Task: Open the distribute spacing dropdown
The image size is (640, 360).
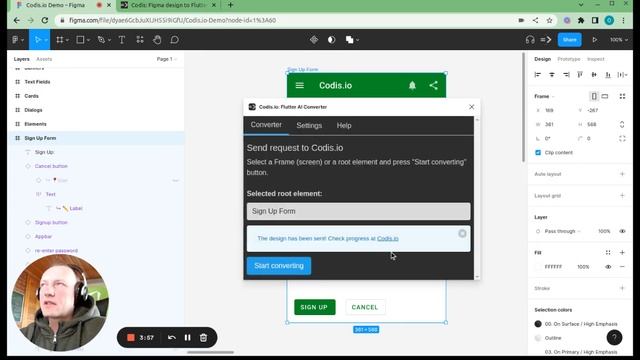Action: (x=622, y=75)
